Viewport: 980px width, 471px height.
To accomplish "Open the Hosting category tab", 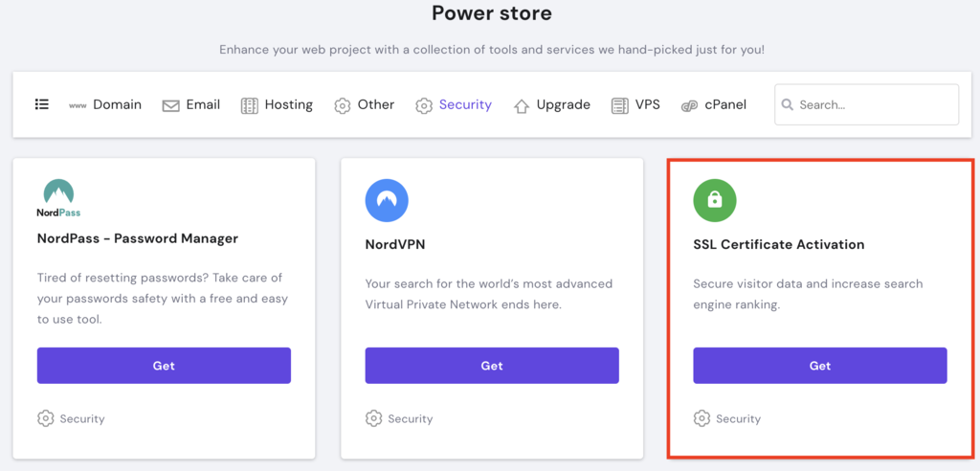I will (x=288, y=105).
